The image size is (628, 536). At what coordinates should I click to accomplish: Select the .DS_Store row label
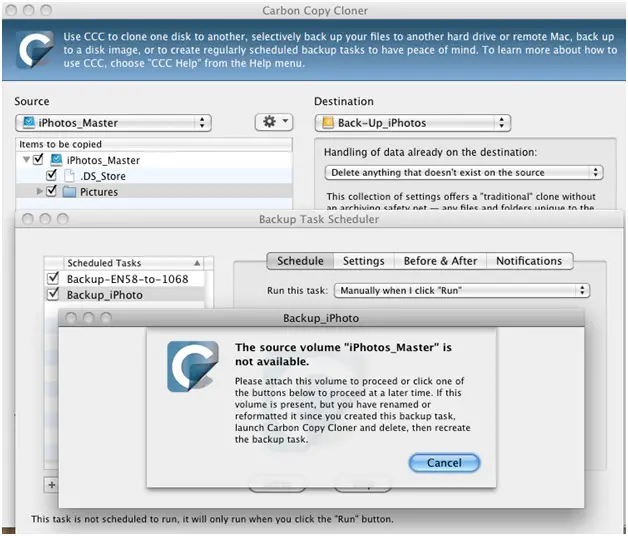[x=103, y=176]
